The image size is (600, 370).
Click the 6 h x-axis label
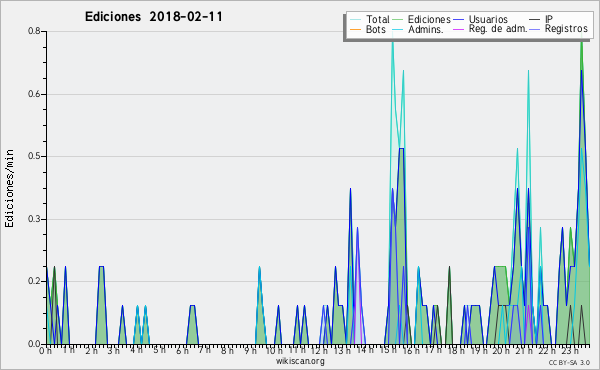[183, 351]
